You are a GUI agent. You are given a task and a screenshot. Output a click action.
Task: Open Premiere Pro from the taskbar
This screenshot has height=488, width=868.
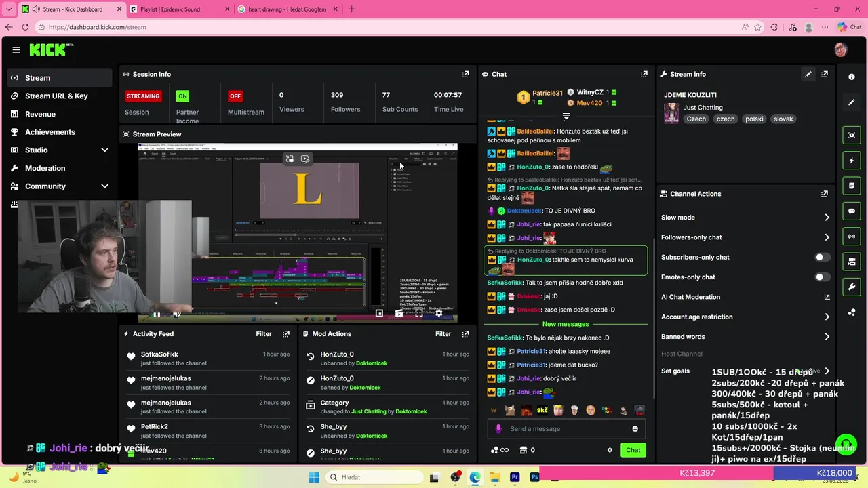(x=515, y=477)
